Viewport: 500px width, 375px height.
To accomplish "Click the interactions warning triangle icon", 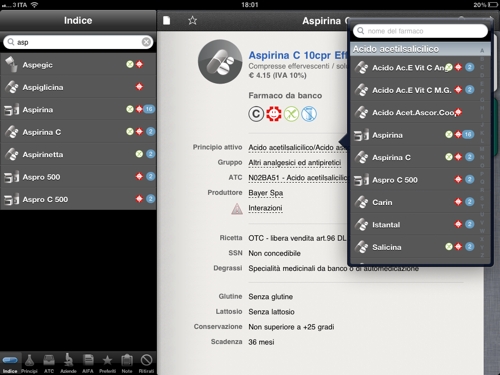I will click(x=237, y=209).
